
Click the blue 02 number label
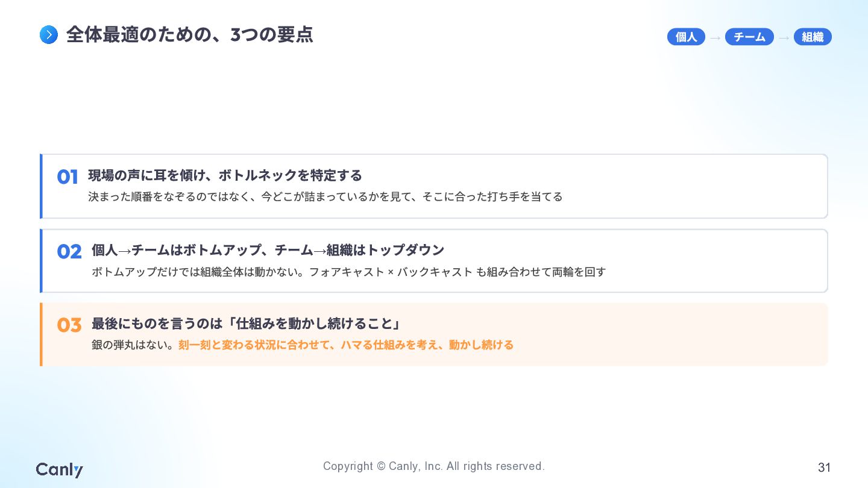69,252
